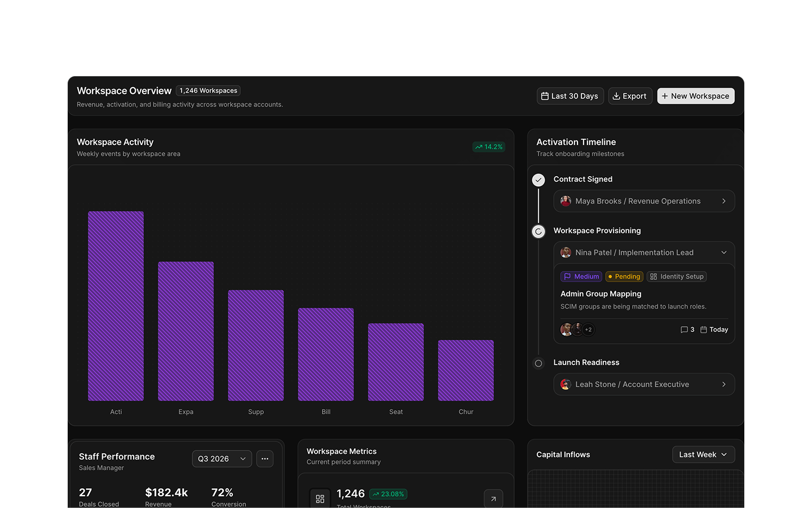Click the Workspace Provisioning in-progress step icon
Viewport: 812px width, 508px height.
click(x=539, y=231)
